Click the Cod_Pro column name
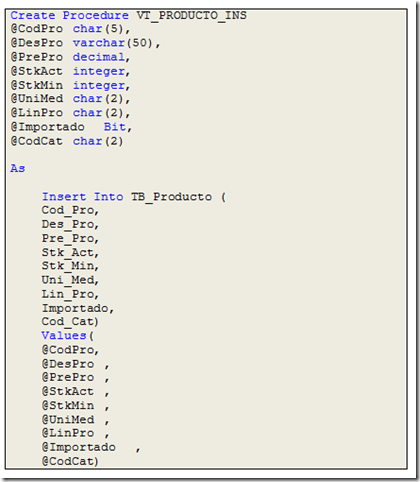The height and width of the screenshot is (482, 420). [68, 210]
